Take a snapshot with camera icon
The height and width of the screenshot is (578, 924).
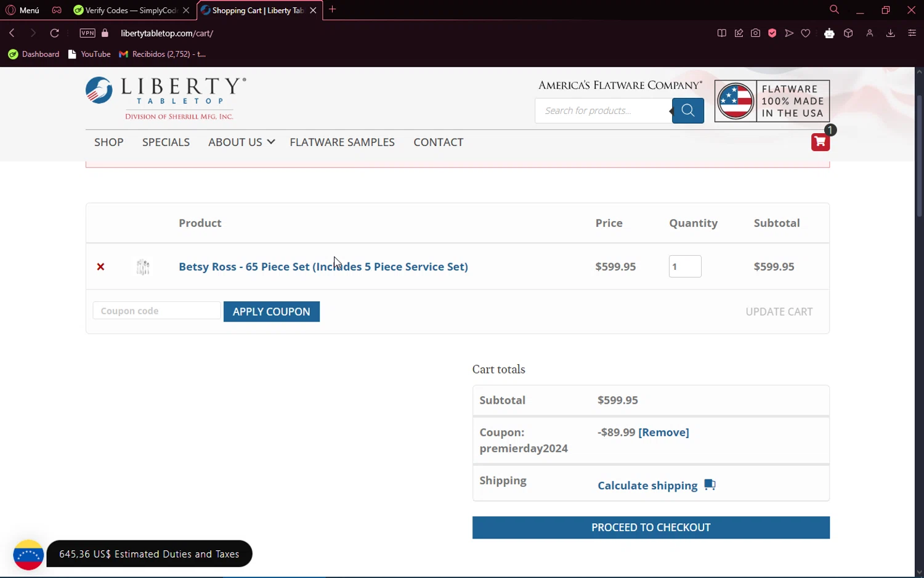pyautogui.click(x=755, y=33)
